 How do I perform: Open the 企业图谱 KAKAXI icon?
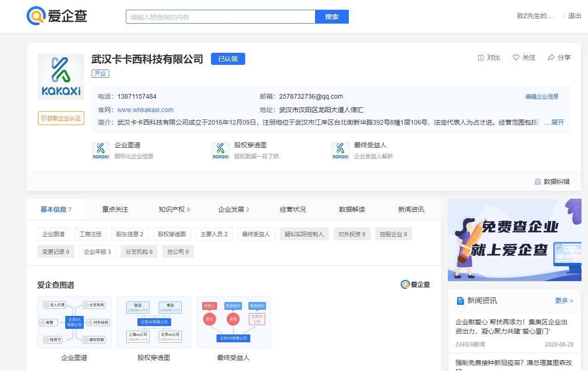(101, 151)
